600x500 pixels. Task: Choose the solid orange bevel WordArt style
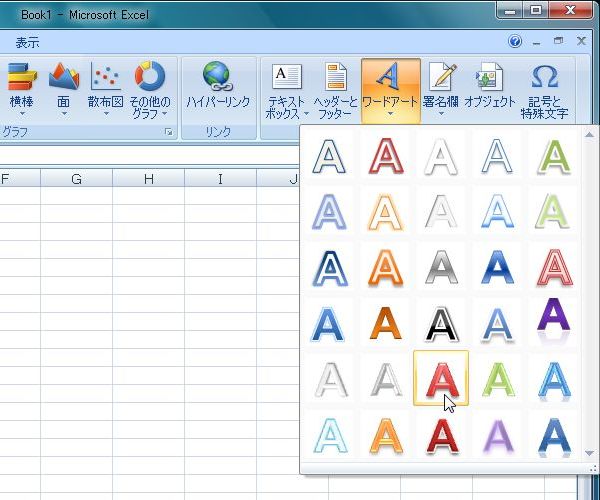[386, 323]
